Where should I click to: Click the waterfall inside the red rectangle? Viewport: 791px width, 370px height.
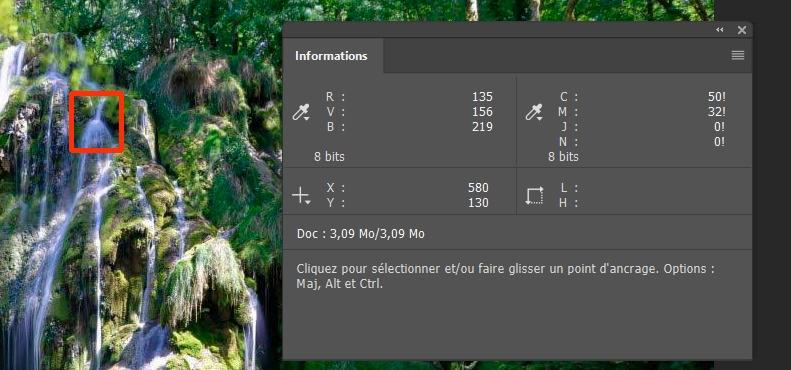pos(96,122)
